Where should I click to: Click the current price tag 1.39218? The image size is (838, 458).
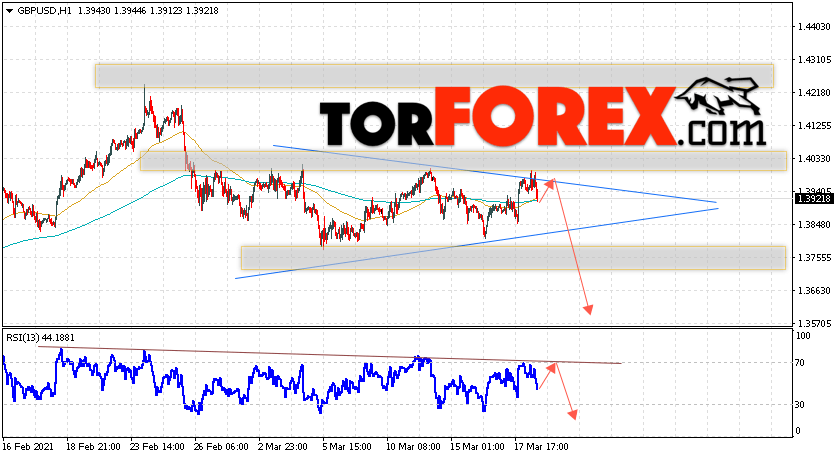(814, 199)
